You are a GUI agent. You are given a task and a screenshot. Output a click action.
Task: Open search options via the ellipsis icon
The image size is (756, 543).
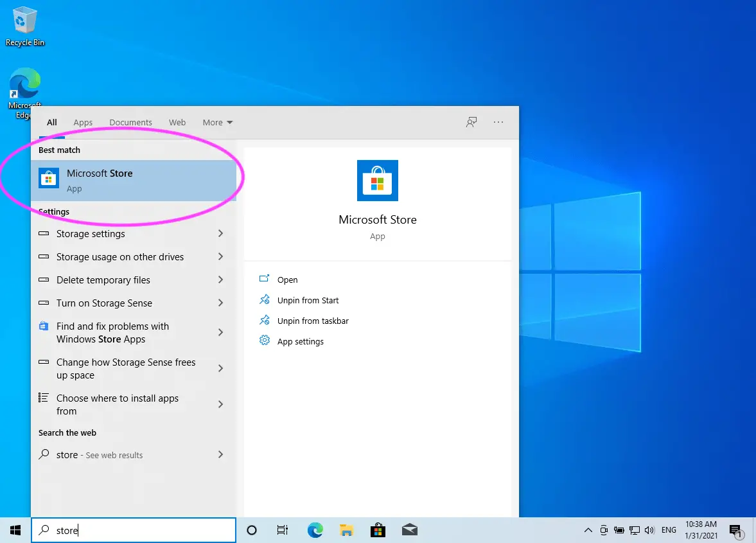tap(498, 122)
